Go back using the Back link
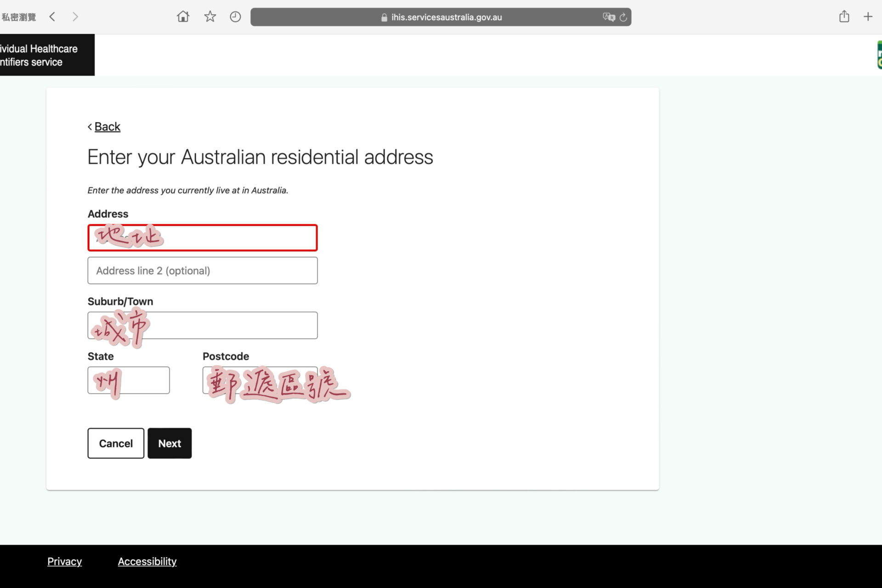882x588 pixels. tap(107, 127)
